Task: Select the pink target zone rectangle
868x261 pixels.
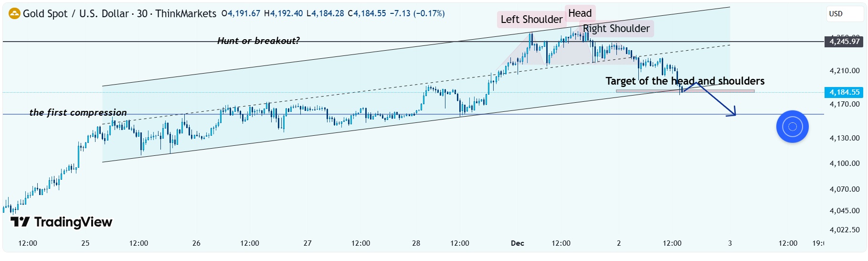Action: click(726, 91)
